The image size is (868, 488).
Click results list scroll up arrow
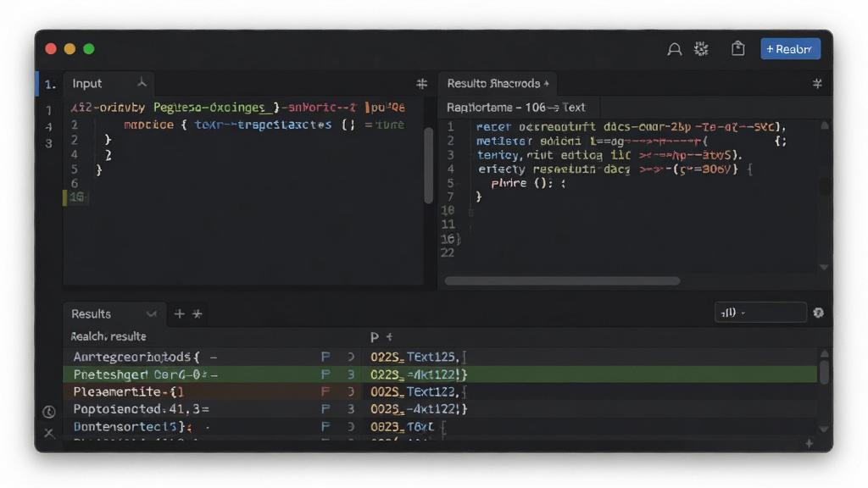(x=824, y=353)
